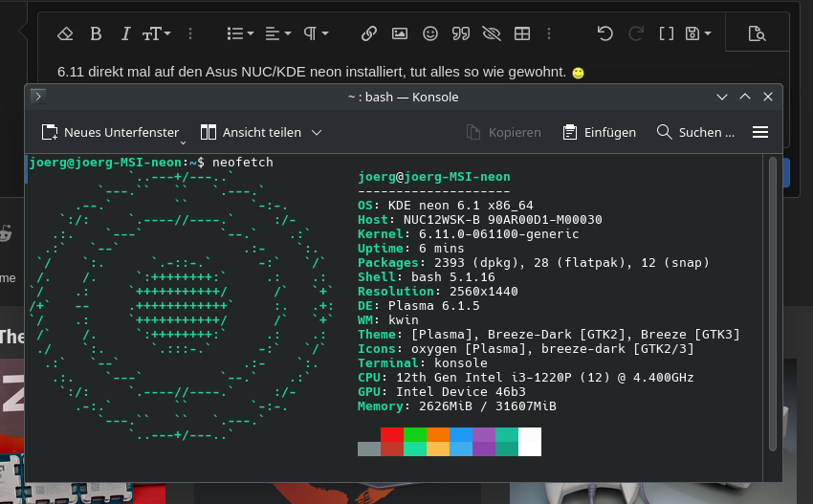
Task: Click the Packages 2393 (dpkg) line
Action: click(533, 263)
